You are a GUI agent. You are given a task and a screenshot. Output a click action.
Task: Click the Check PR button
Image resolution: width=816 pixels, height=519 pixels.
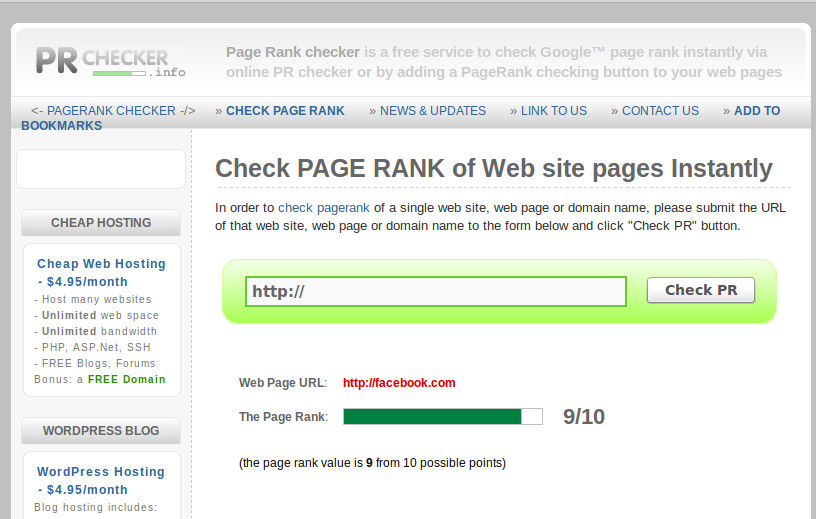[x=700, y=290]
